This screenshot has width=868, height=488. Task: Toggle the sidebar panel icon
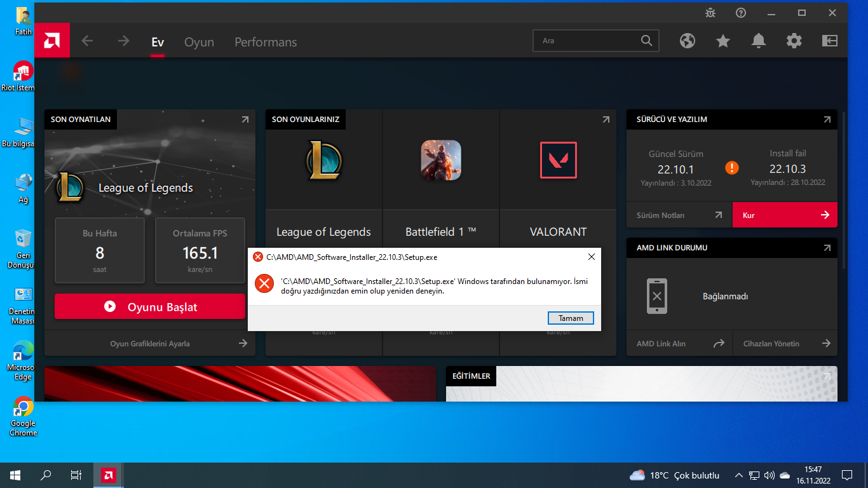[x=830, y=41]
